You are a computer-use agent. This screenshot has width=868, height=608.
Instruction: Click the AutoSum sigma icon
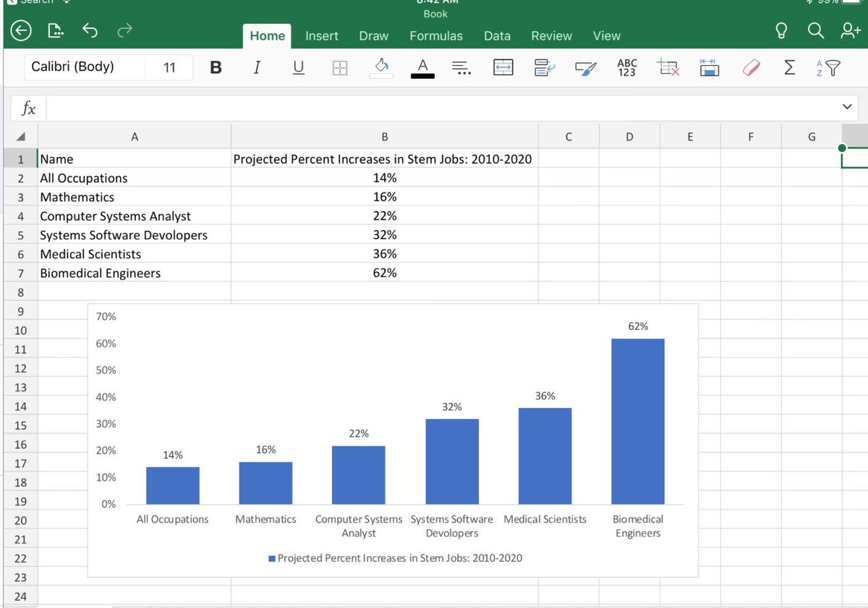pos(790,67)
